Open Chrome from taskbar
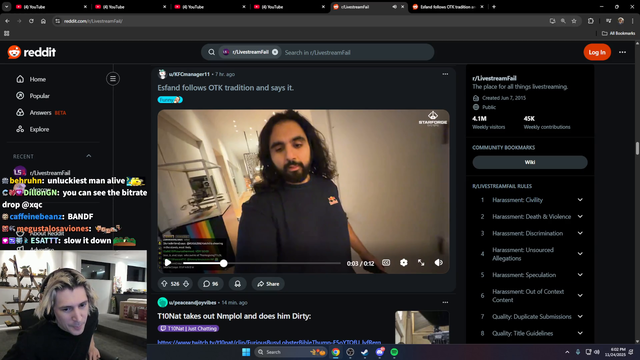The width and height of the screenshot is (640, 360). click(336, 352)
